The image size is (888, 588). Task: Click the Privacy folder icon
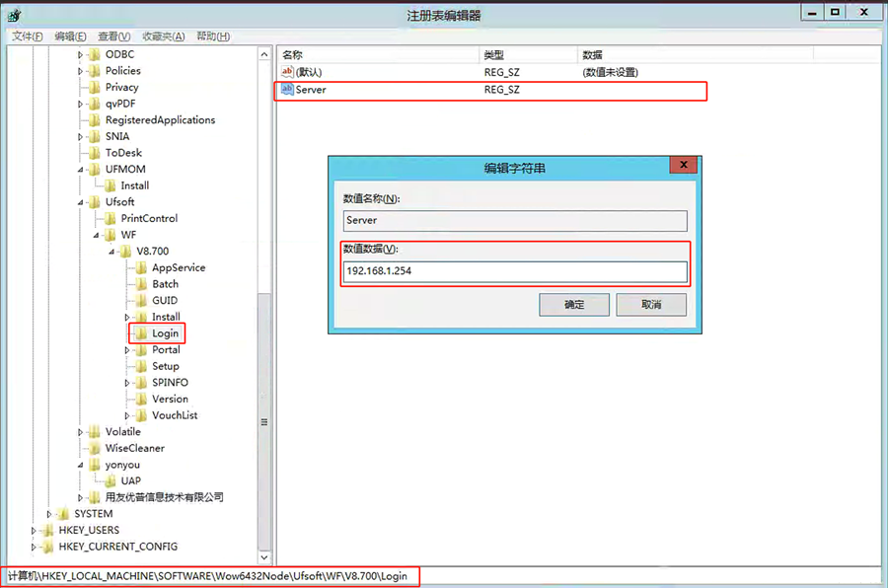(95, 87)
